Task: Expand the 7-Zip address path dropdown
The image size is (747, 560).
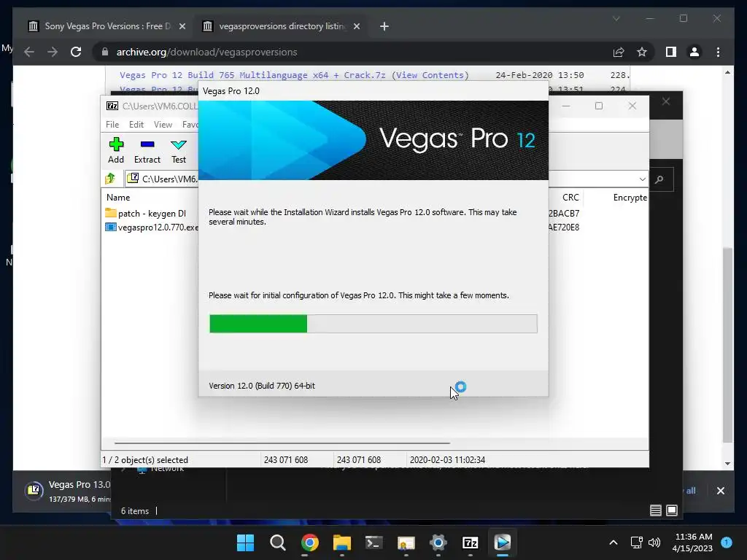Action: point(642,179)
